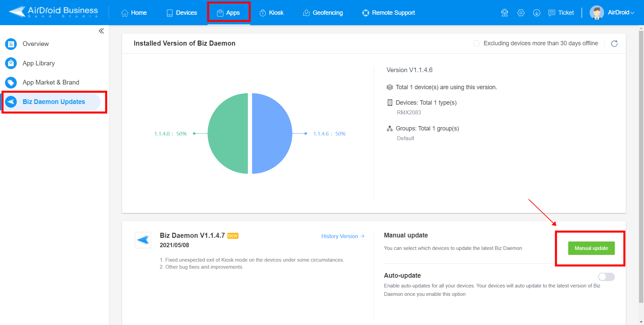This screenshot has width=644, height=325.
Task: Refresh the installed version chart
Action: pyautogui.click(x=614, y=44)
